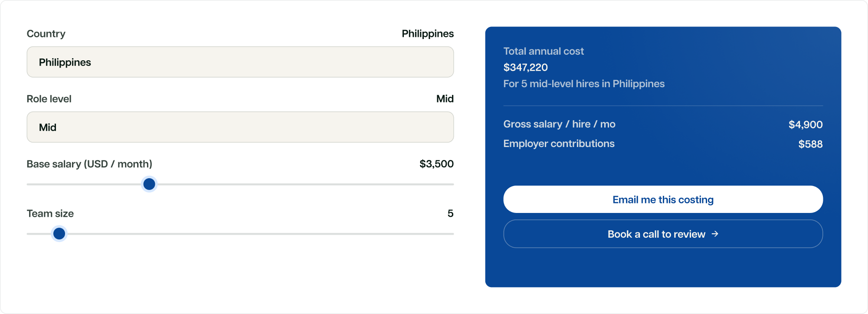The width and height of the screenshot is (868, 314).
Task: Click the Country label text
Action: point(46,34)
